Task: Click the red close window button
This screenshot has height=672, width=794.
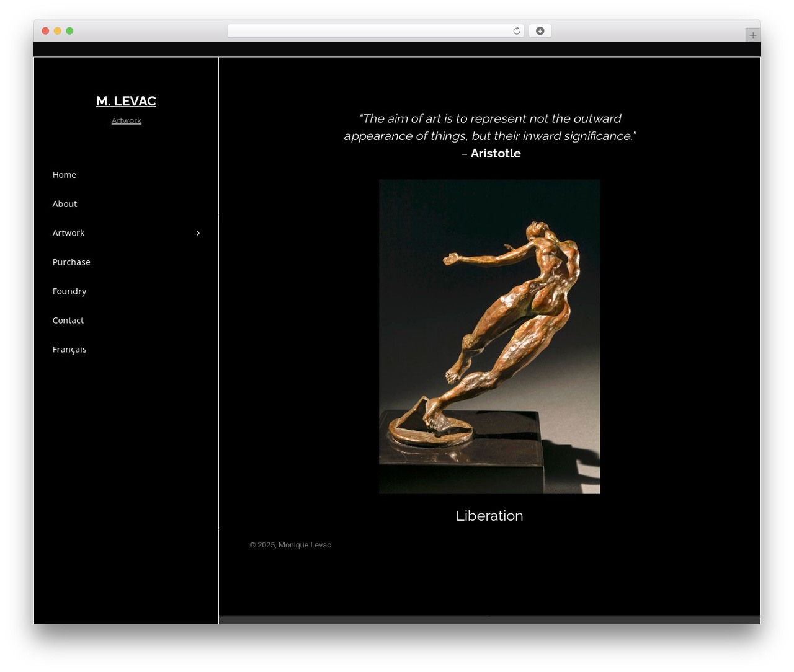Action: tap(45, 31)
